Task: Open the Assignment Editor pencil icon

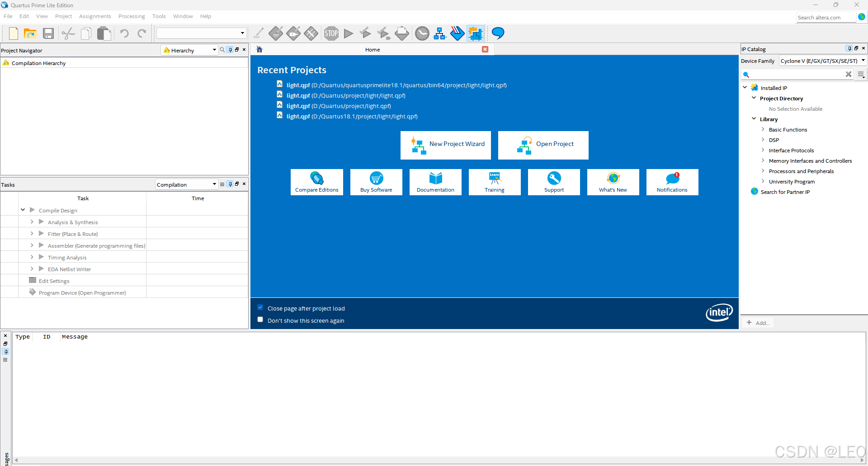Action: click(259, 33)
